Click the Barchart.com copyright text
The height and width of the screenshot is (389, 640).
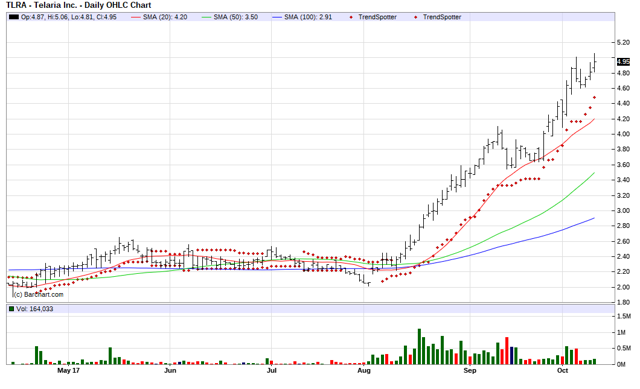click(38, 294)
